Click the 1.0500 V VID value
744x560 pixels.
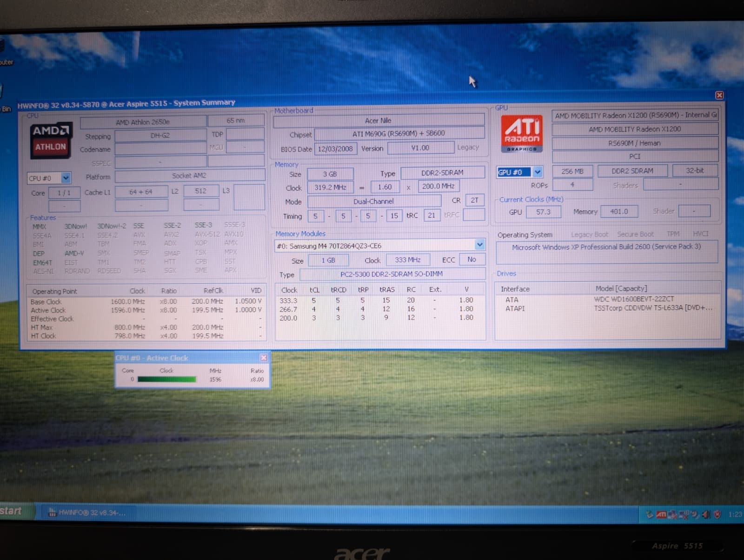point(248,301)
